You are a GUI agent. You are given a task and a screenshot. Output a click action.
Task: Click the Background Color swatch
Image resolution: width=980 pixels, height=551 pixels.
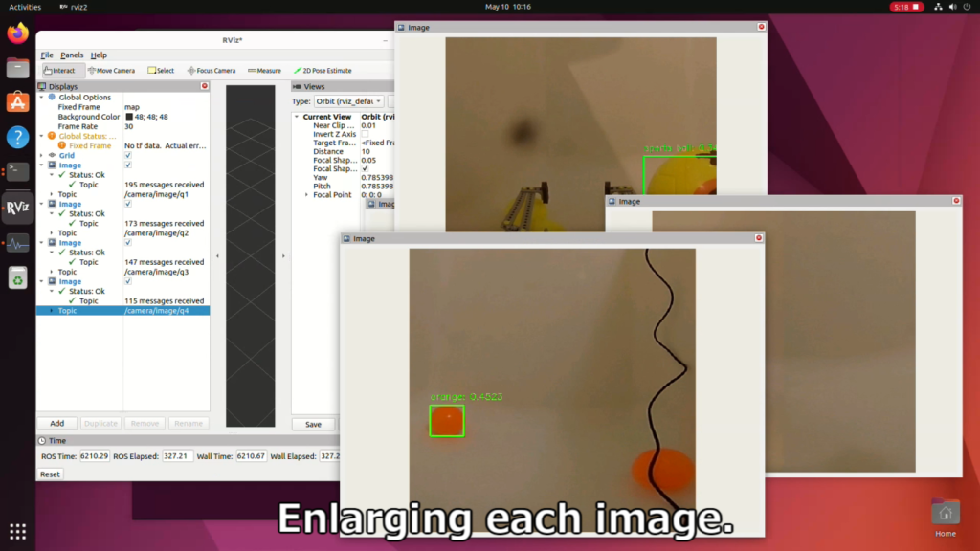coord(129,117)
